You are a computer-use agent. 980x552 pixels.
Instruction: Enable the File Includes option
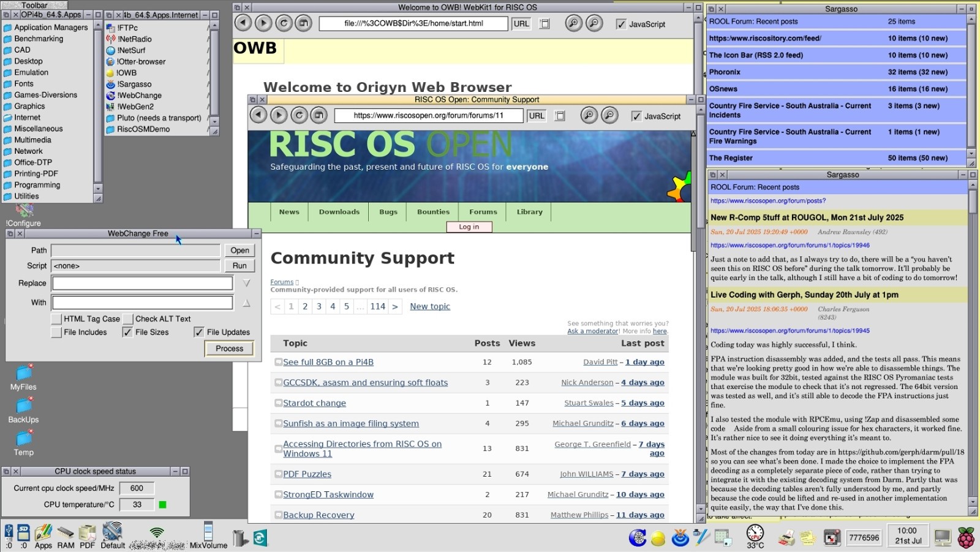(x=56, y=332)
